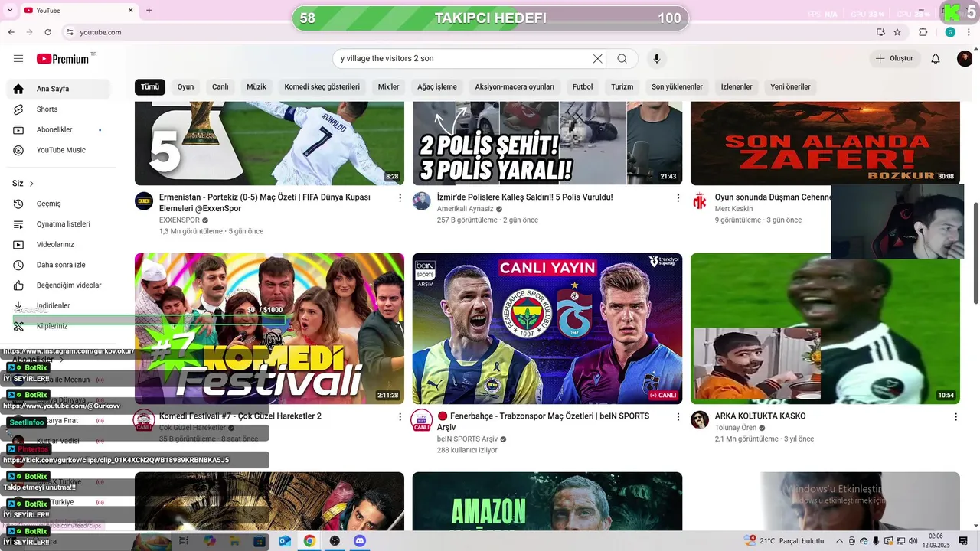Go to the YouTube Premium logo home

coord(63,59)
